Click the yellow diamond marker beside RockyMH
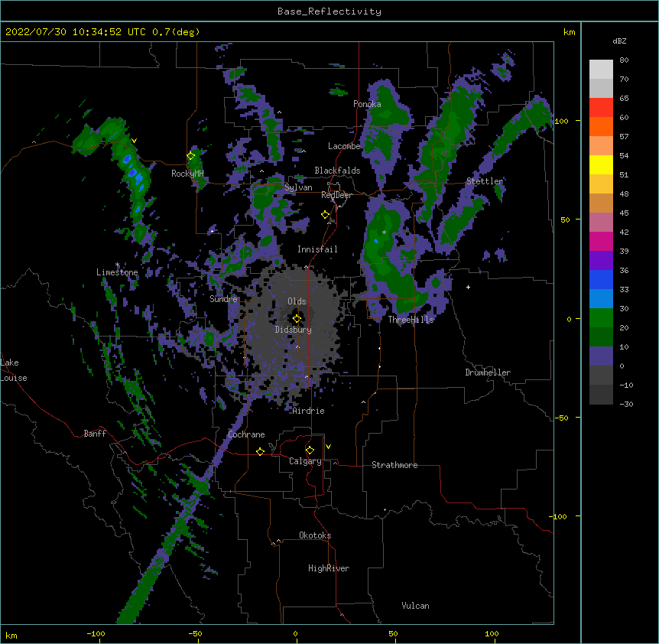Screen dimensions: 659x644 191,156
